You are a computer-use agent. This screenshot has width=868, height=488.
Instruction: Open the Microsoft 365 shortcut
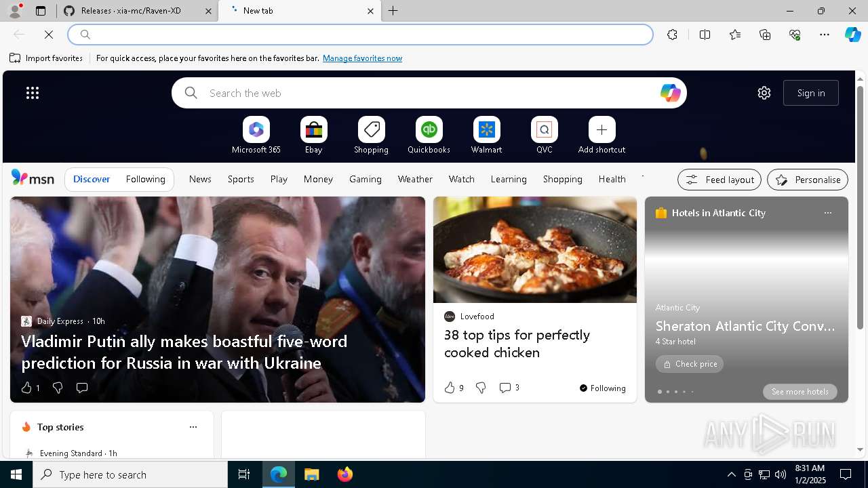(256, 136)
